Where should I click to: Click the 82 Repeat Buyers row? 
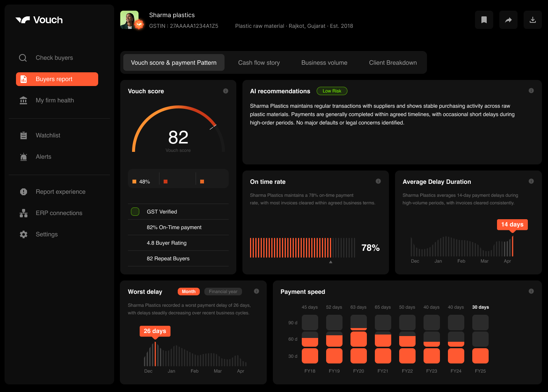point(178,258)
